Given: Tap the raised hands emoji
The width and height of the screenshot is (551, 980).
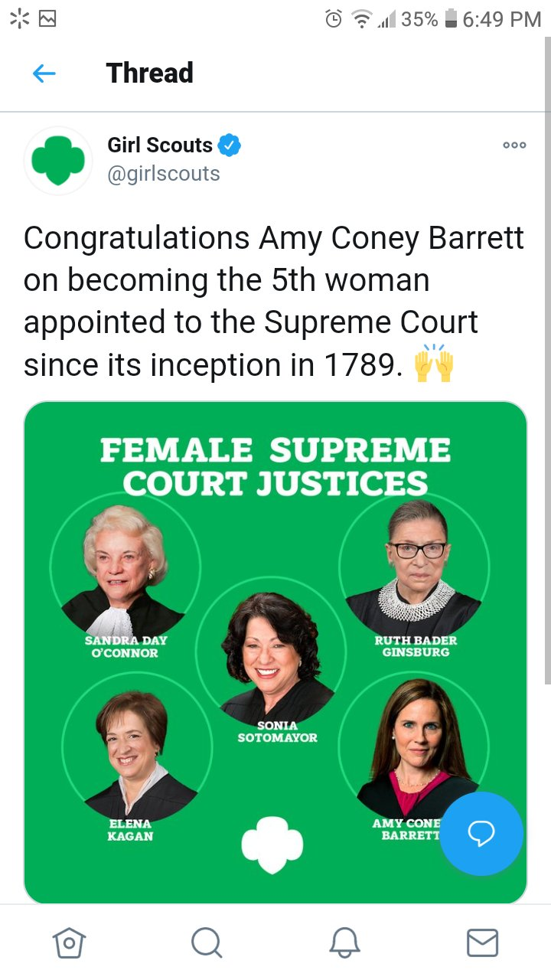Looking at the screenshot, I should pos(434,364).
